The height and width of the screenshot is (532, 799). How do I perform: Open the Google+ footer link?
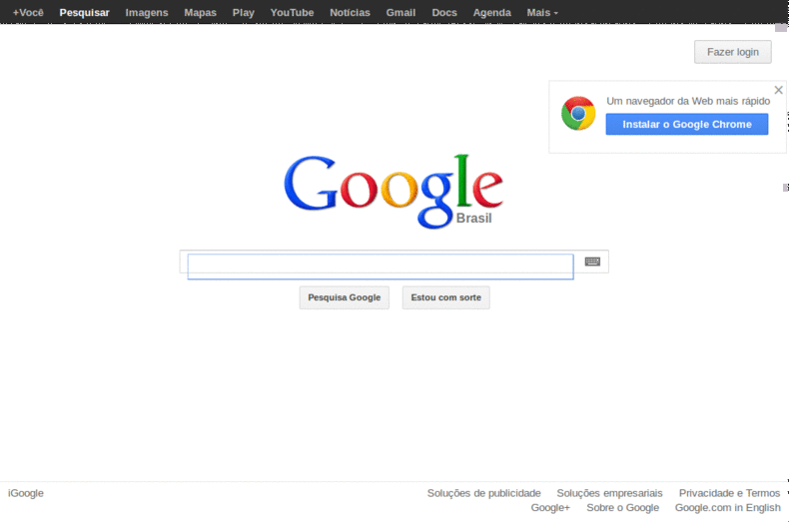(550, 508)
